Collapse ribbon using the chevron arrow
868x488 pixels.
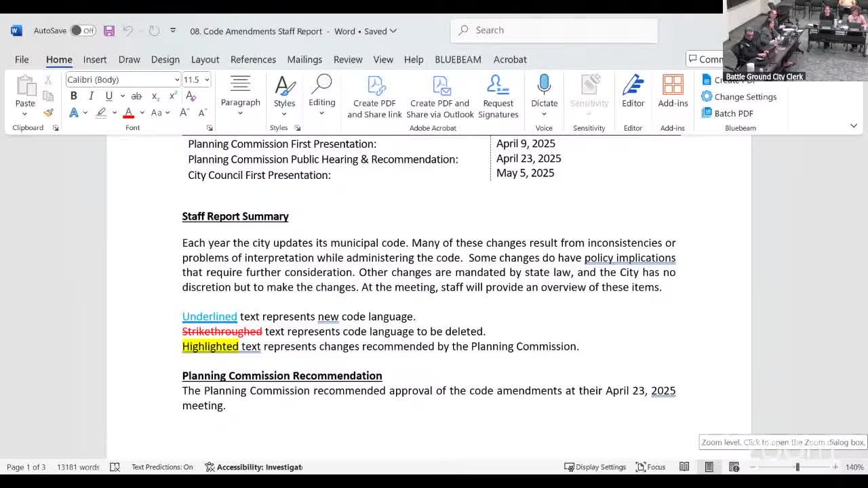tap(854, 126)
